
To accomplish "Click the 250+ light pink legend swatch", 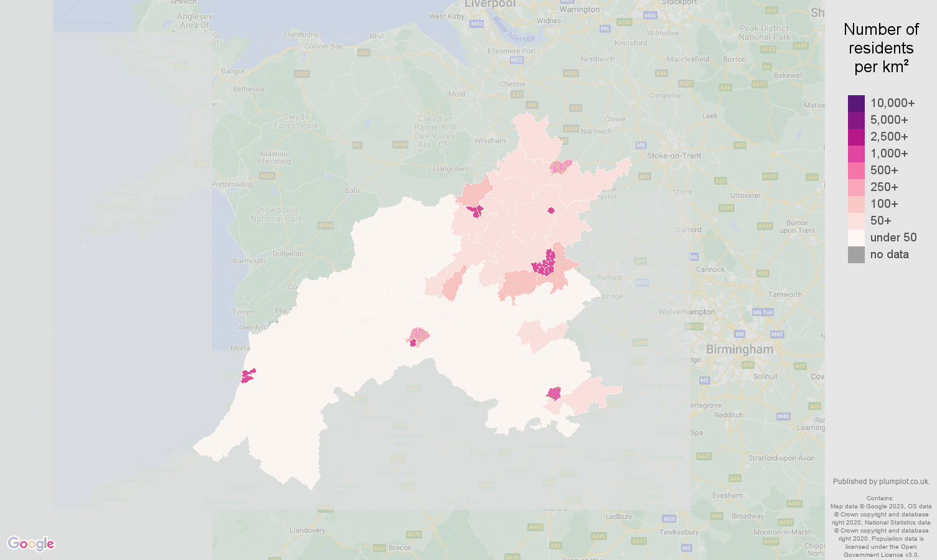I will click(856, 187).
